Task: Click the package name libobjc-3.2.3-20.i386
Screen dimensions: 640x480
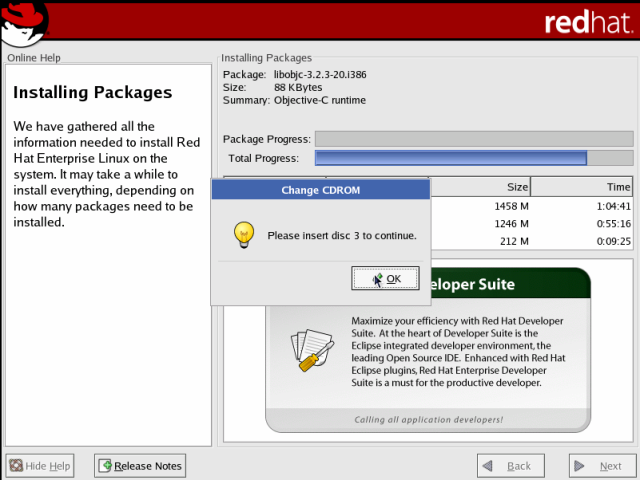Action: tap(320, 75)
